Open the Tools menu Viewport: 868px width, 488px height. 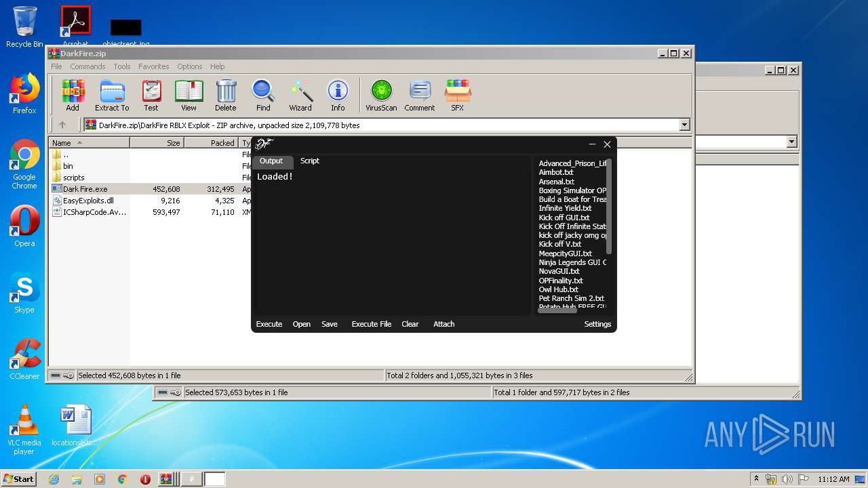122,66
